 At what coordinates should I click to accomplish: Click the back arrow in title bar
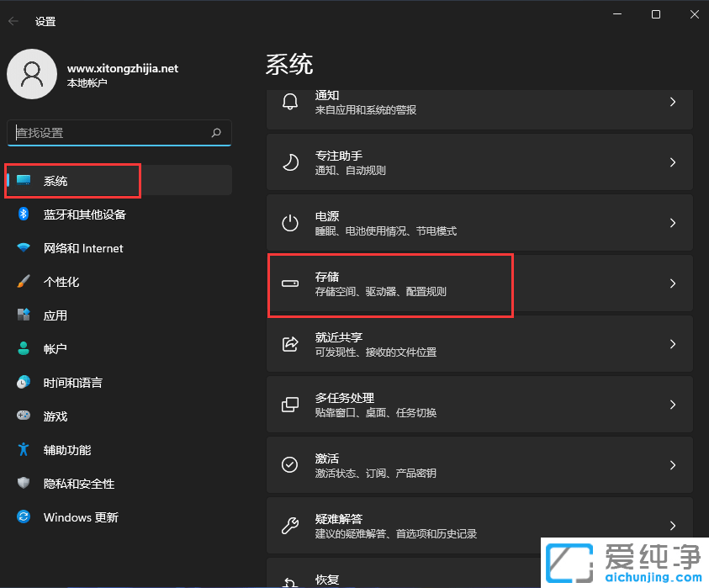[13, 21]
